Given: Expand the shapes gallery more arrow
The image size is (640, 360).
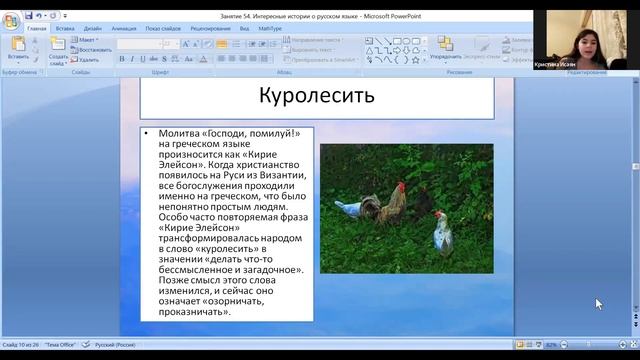Looking at the screenshot, I should [425, 60].
